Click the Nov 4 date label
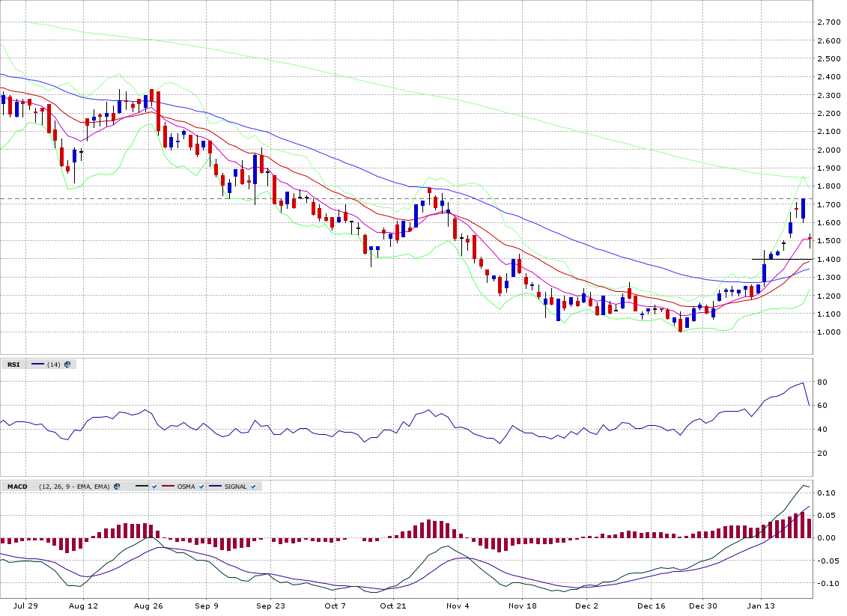Viewport: 847px width, 616px height. 457,605
